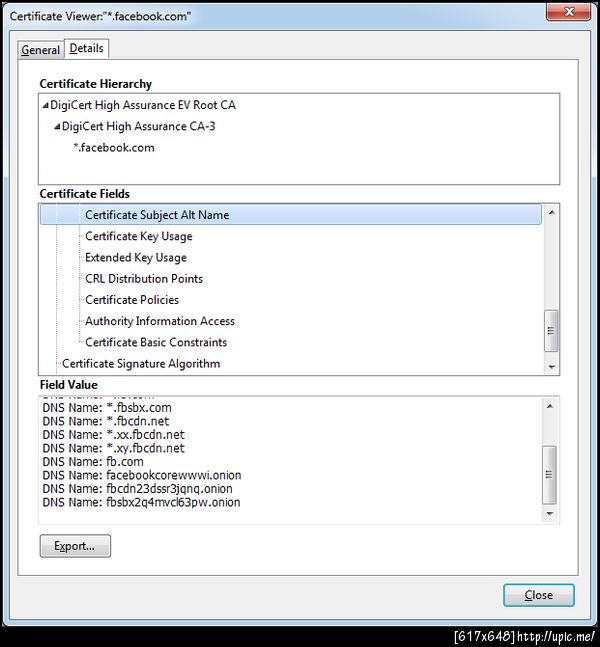Image resolution: width=600 pixels, height=647 pixels.
Task: Close the Certificate Viewer window with X
Action: (569, 12)
